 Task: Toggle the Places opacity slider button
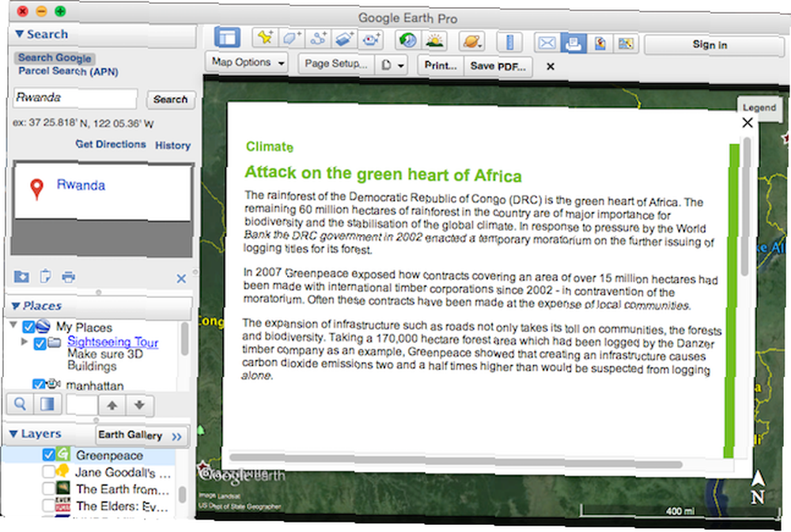click(47, 405)
